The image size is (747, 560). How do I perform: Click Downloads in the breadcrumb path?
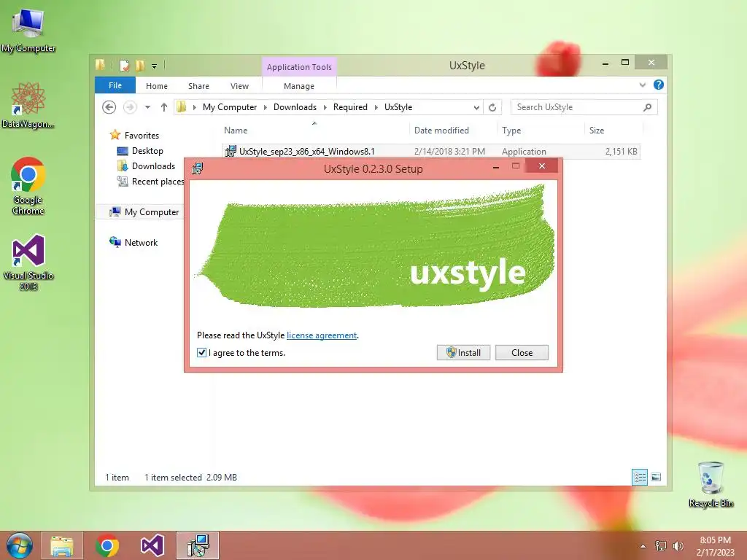pyautogui.click(x=295, y=107)
